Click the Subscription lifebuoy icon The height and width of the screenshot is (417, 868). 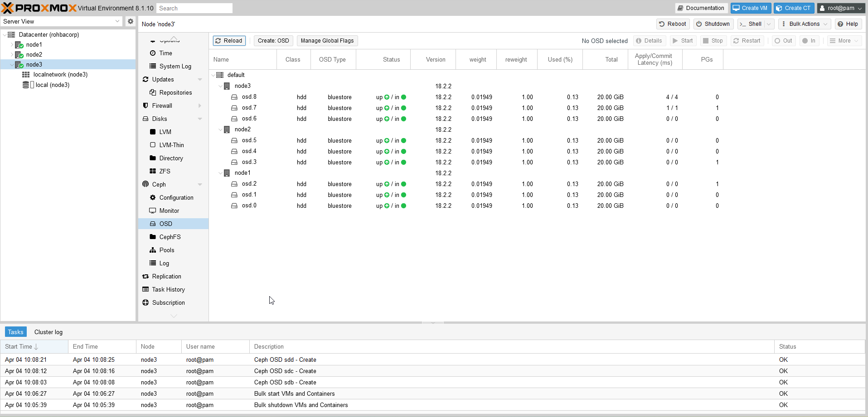[x=145, y=302]
